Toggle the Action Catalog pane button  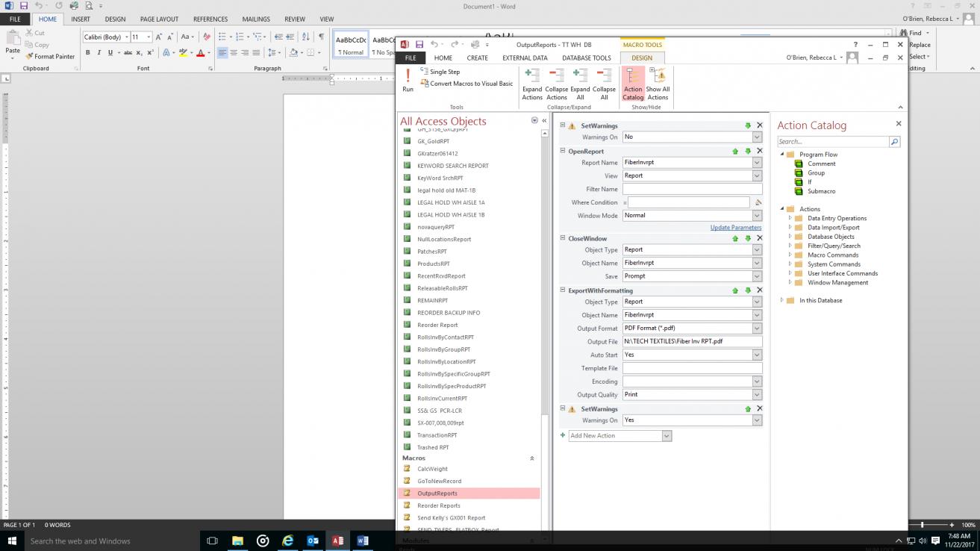coord(633,84)
